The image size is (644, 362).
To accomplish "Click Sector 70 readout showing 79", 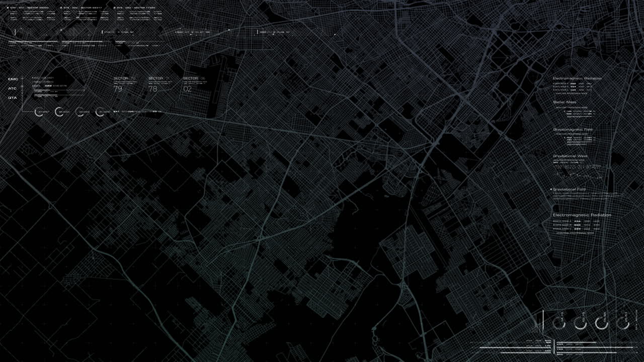I will [118, 89].
